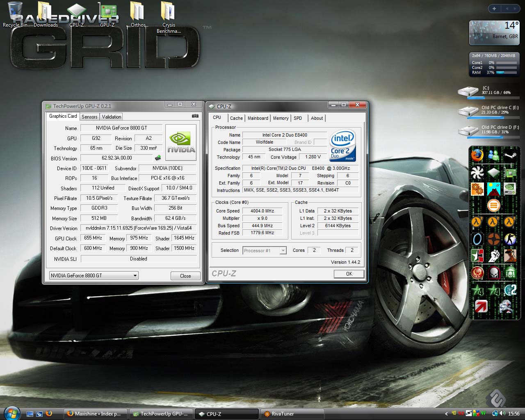
Task: Click the volcano picture icon in the dock
Action: 493,189
